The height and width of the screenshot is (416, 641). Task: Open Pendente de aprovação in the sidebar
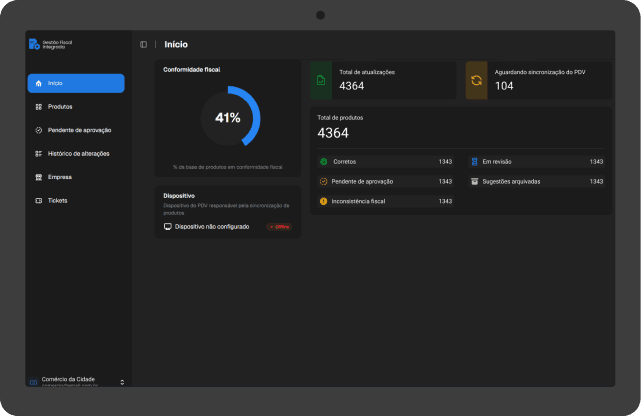[76, 130]
